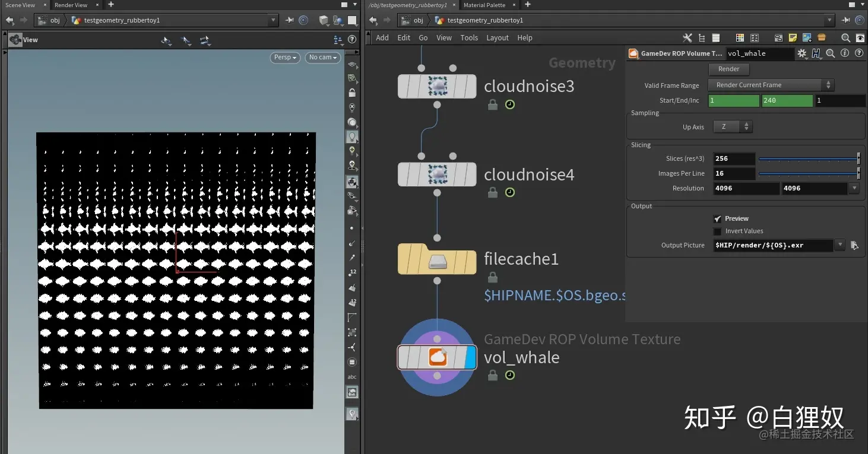
Task: Switch to the Render View tab
Action: [x=71, y=5]
